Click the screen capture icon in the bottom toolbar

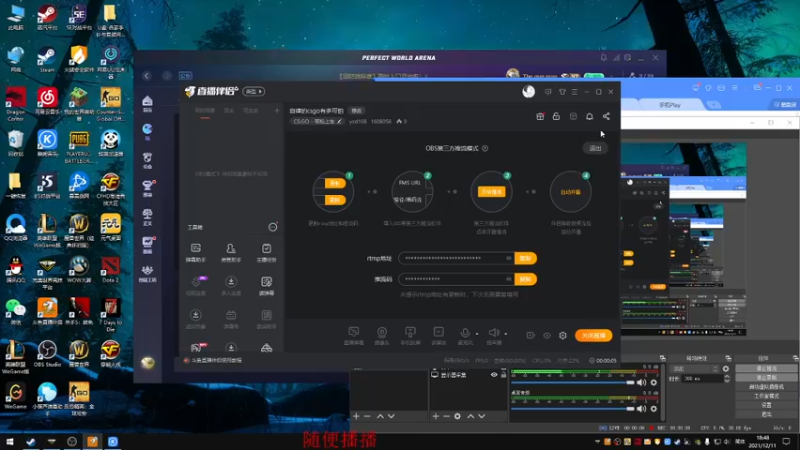tap(353, 332)
